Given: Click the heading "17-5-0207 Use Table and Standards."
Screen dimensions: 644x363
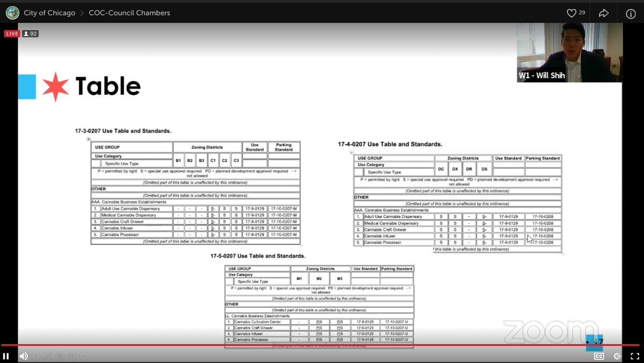Looking at the screenshot, I should pyautogui.click(x=258, y=256).
